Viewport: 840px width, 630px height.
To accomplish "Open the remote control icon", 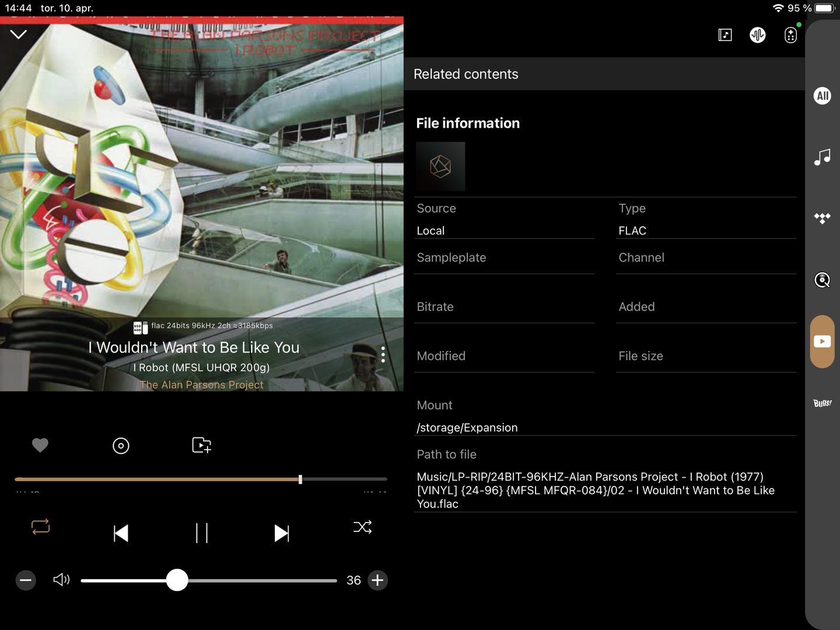I will [790, 35].
